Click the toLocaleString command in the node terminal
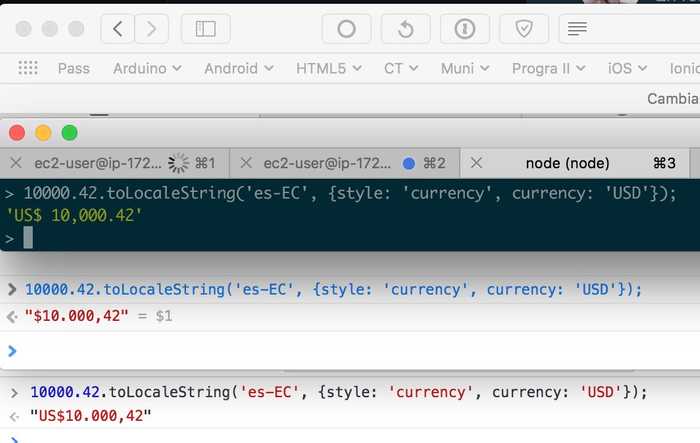This screenshot has width=700, height=443. pos(350,193)
